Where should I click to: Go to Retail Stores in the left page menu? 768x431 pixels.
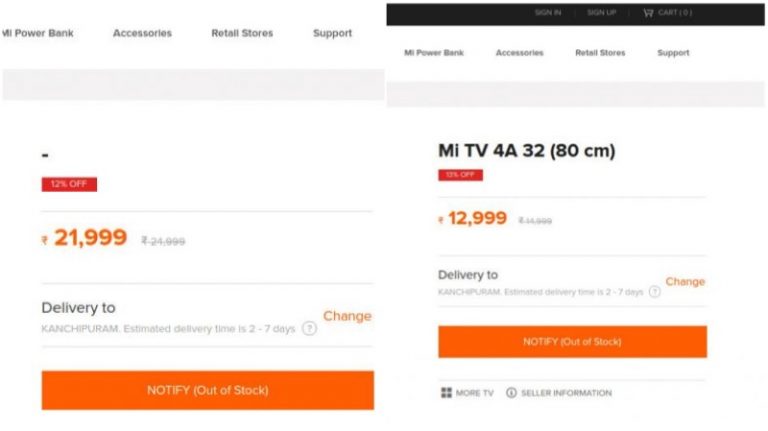coord(242,33)
